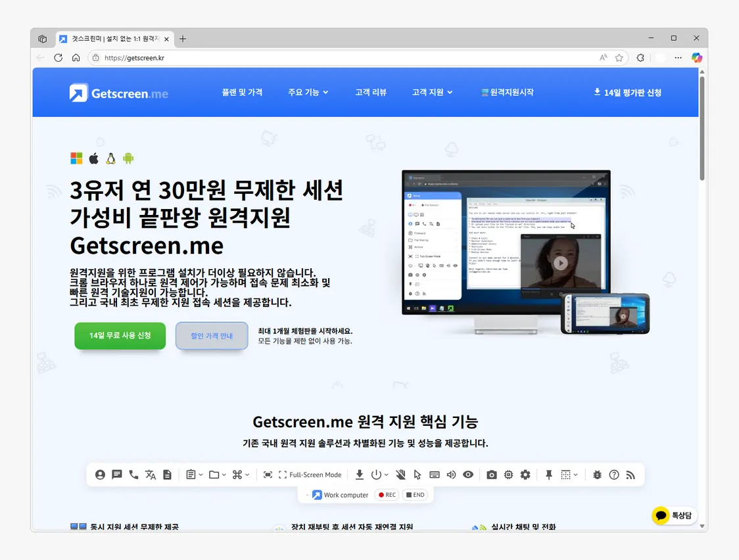Open the 고객 리뷰 menu item
Viewport: 739px width, 560px height.
371,92
